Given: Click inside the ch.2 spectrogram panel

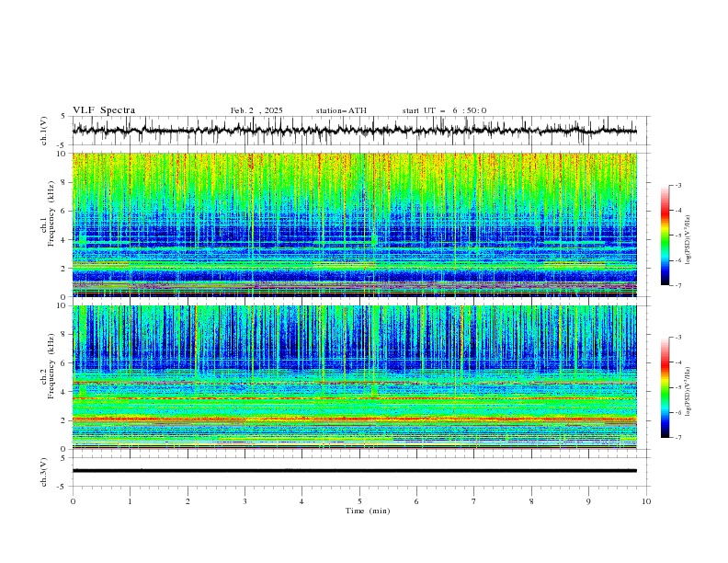Looking at the screenshot, I should coord(354,377).
